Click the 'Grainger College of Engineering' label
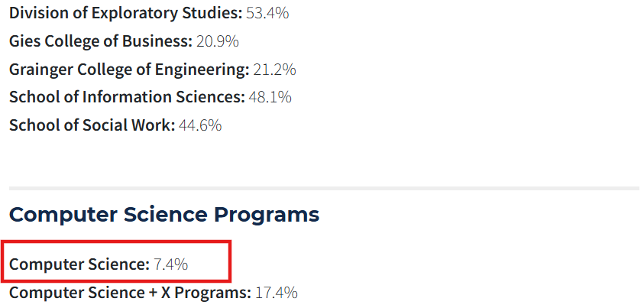This screenshot has height=308, width=644. tap(129, 70)
